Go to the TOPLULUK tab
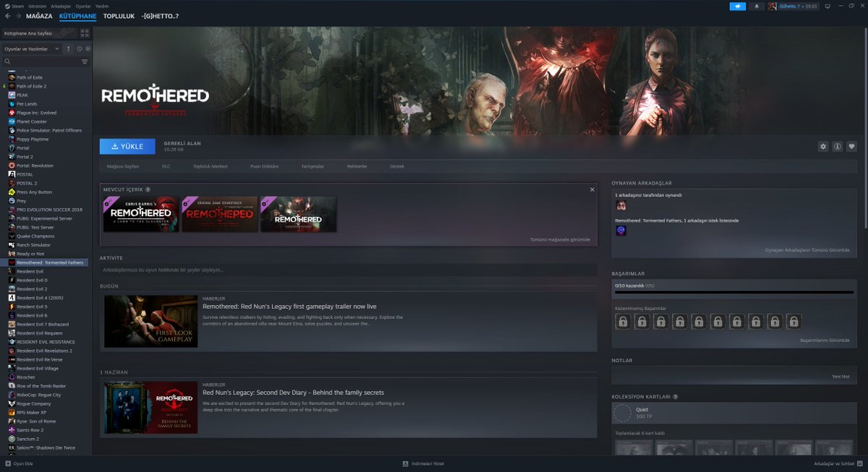868x472 pixels. tap(119, 16)
